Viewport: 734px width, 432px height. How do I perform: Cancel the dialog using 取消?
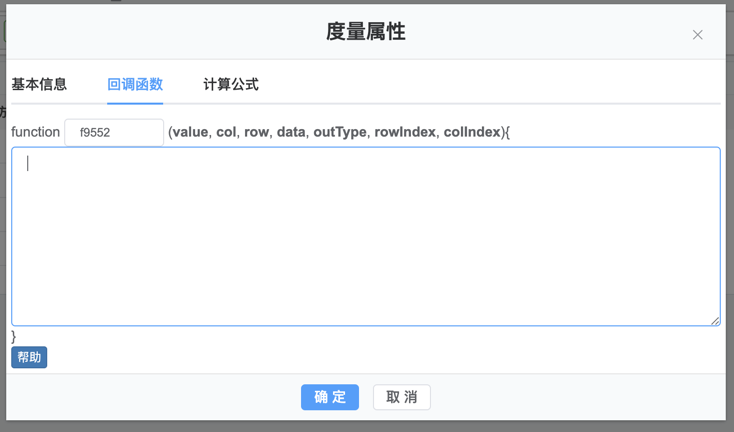click(x=402, y=397)
